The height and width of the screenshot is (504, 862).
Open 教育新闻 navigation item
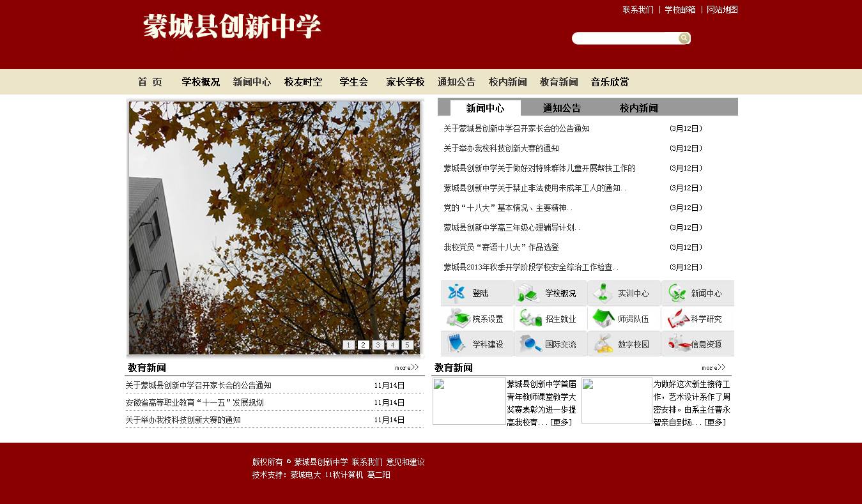(x=558, y=82)
